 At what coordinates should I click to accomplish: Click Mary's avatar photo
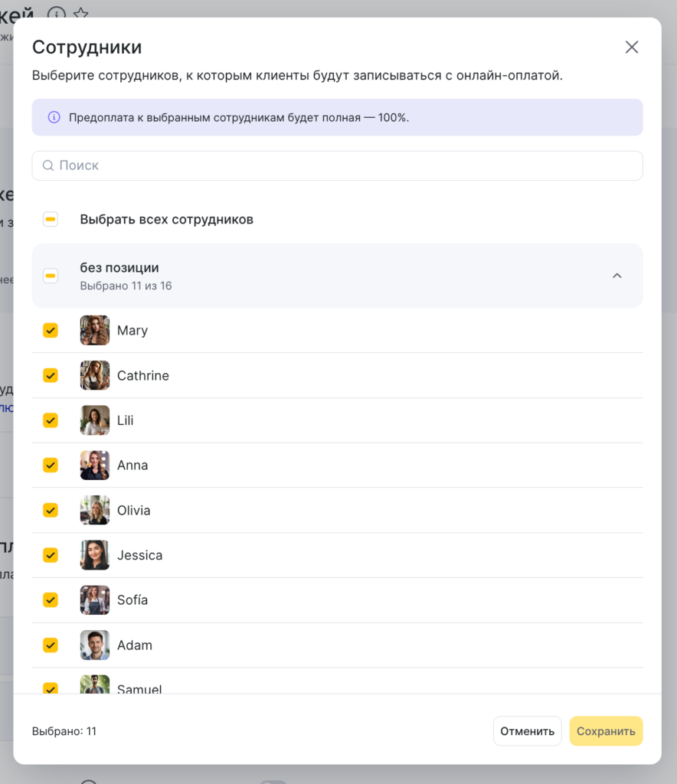coord(95,331)
